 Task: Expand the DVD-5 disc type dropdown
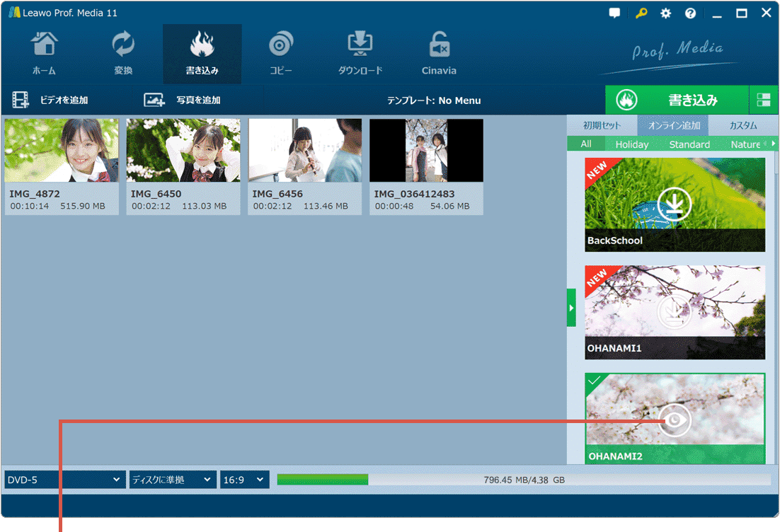click(x=64, y=480)
